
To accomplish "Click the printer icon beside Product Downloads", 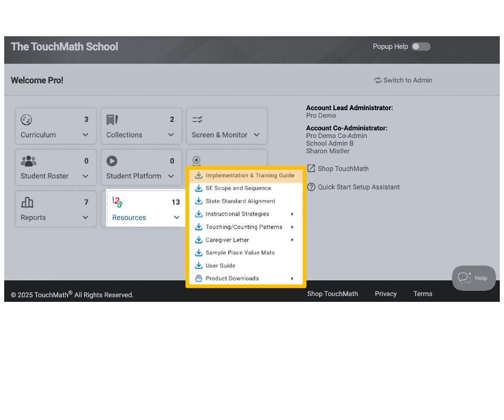I will (199, 278).
